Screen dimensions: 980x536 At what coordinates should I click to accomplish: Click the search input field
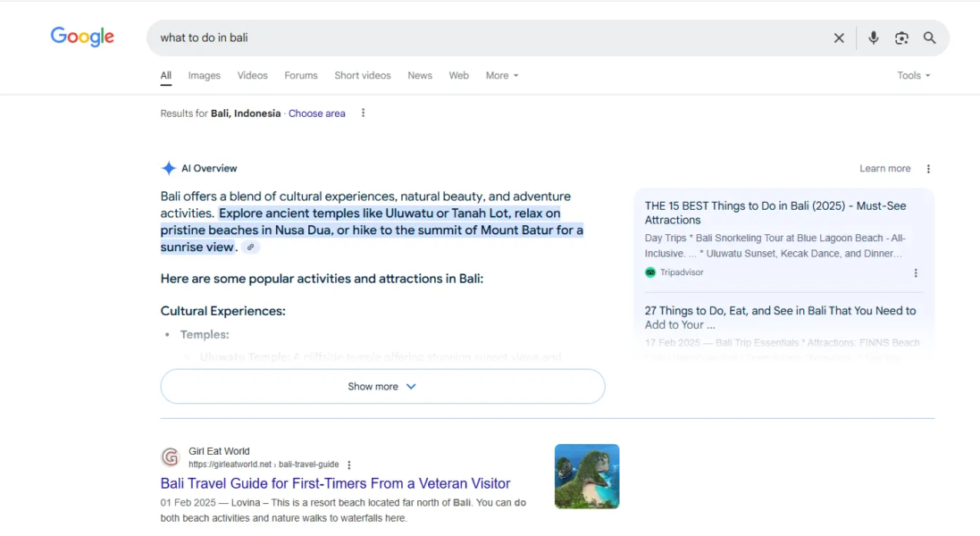click(x=488, y=38)
